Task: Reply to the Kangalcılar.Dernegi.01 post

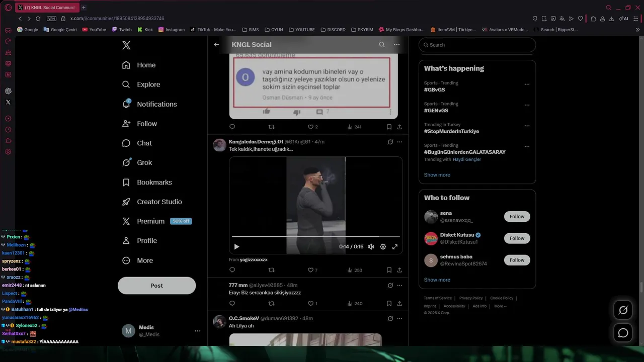Action: click(x=232, y=270)
